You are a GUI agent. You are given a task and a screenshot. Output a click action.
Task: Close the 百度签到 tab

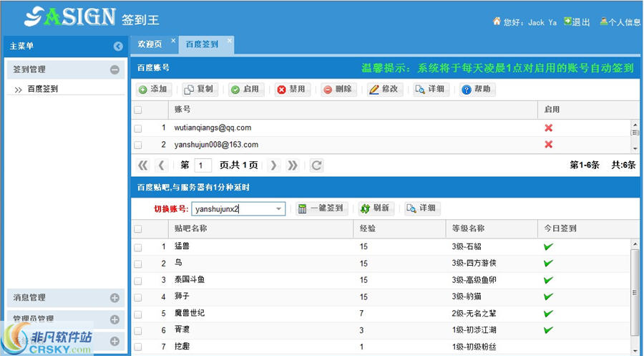pyautogui.click(x=230, y=40)
